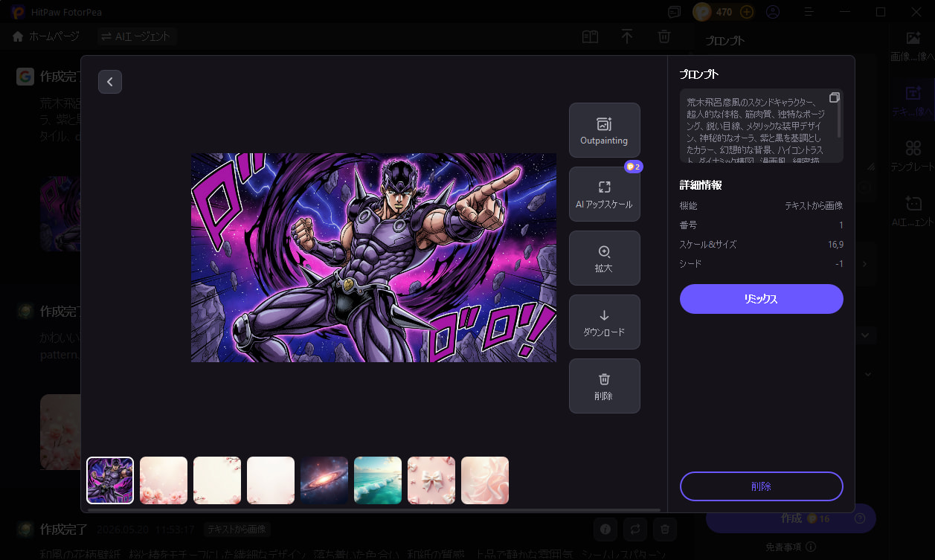The width and height of the screenshot is (935, 560).
Task: Click the 16,9 scale value
Action: tap(836, 244)
